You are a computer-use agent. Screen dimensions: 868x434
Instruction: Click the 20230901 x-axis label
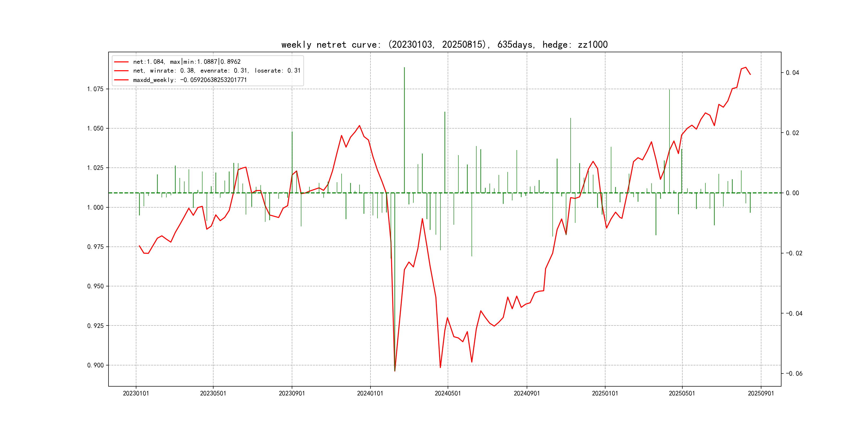tap(292, 393)
